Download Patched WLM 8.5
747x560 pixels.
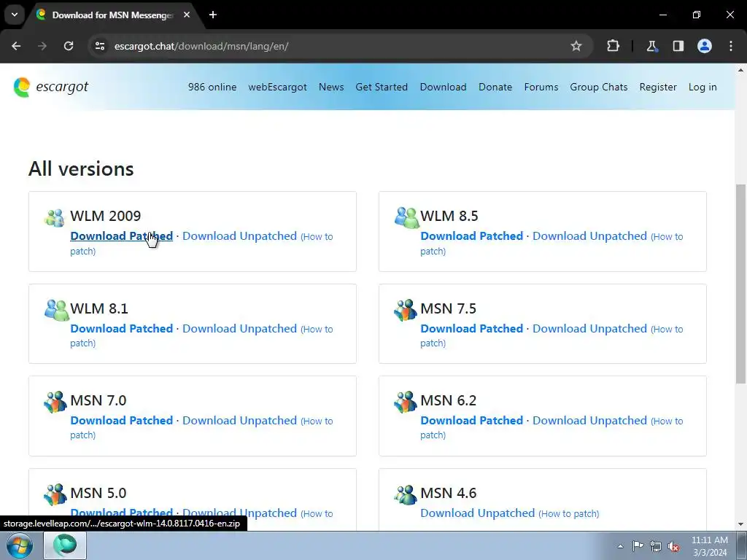(x=472, y=236)
